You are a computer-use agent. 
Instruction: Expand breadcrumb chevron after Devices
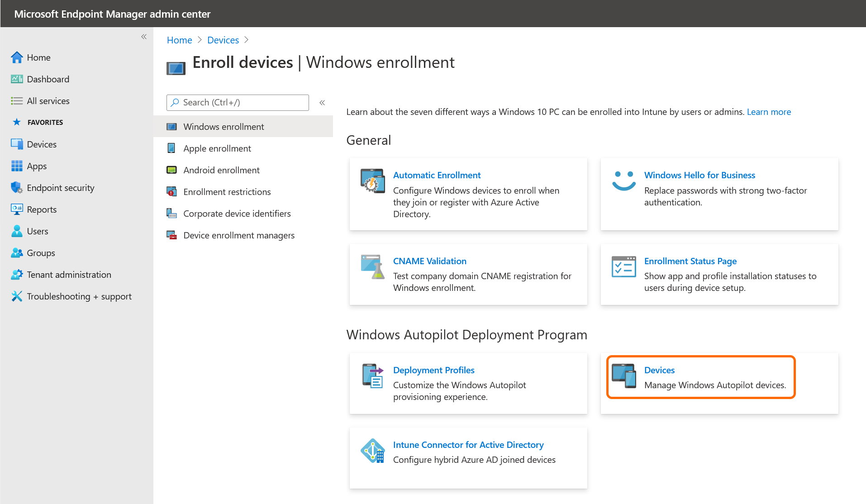pos(246,40)
